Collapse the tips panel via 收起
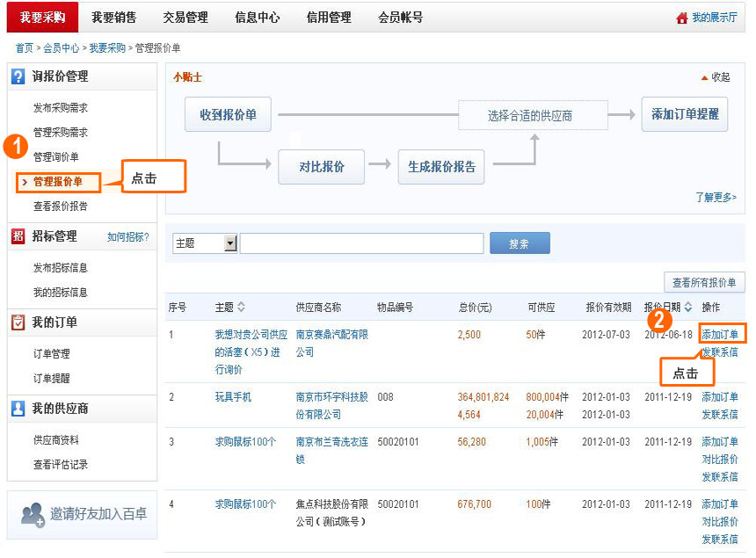Screen dimensions: 756x558 point(716,77)
